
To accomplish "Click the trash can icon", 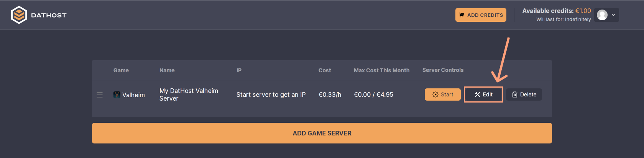I will 515,94.
